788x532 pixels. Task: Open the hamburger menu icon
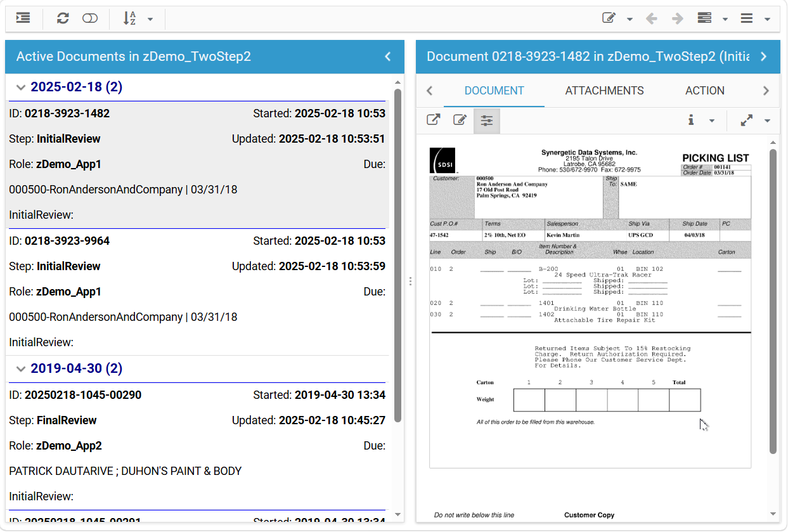click(x=747, y=18)
